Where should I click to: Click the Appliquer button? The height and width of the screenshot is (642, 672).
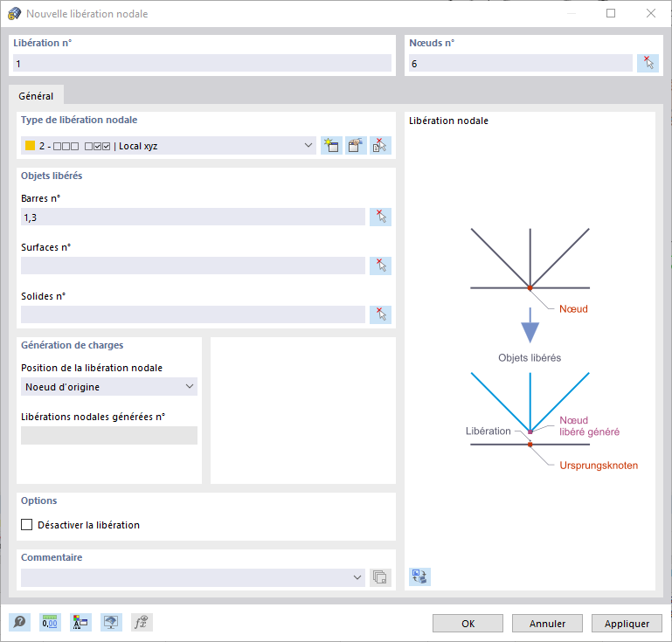[627, 623]
